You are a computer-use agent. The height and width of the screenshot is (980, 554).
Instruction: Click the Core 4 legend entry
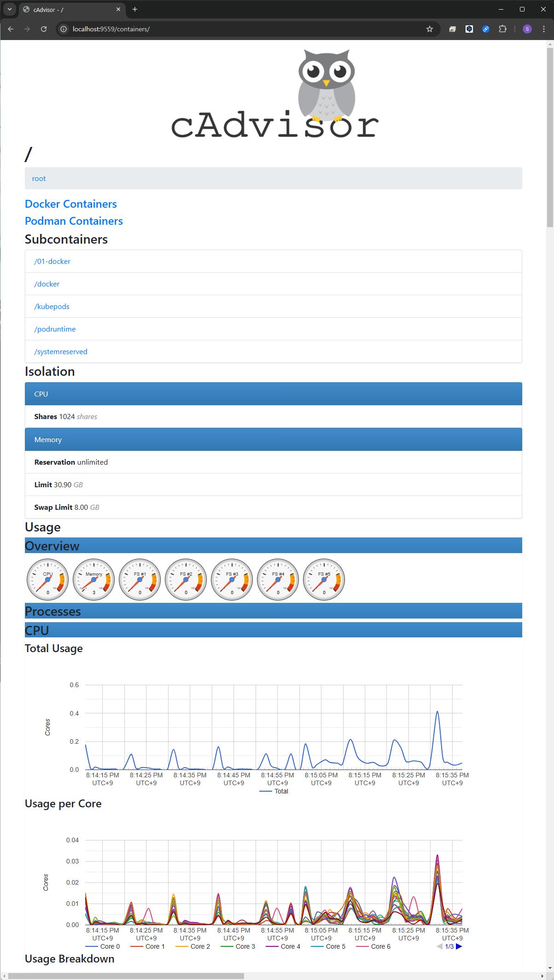(x=283, y=946)
